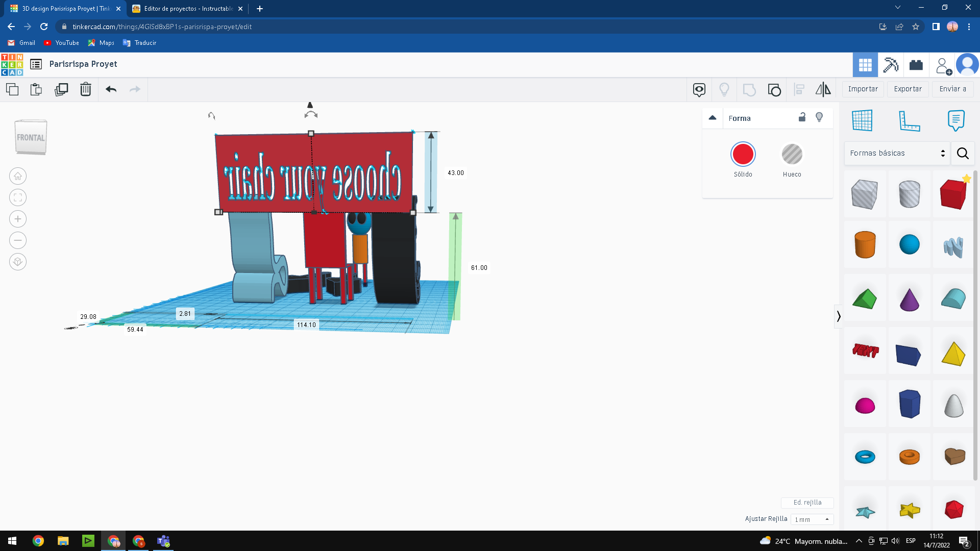Select the Ruler tool icon
This screenshot has height=551, width=980.
pyautogui.click(x=909, y=121)
